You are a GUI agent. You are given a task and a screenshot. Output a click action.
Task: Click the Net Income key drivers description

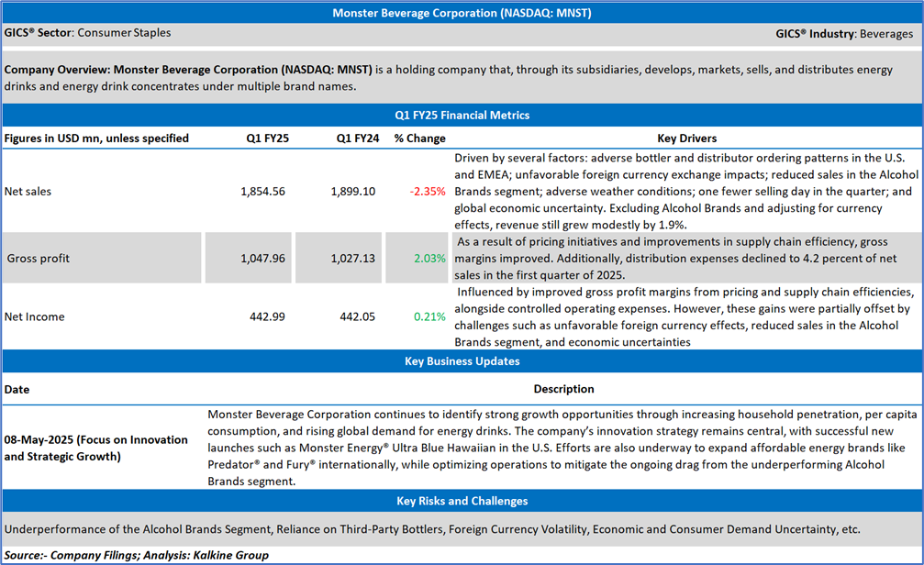point(684,317)
